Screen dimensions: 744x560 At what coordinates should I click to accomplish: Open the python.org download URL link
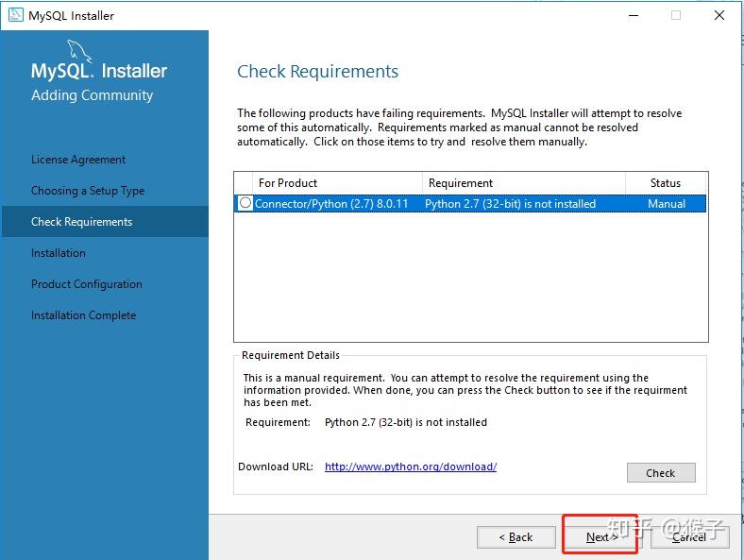coord(411,467)
